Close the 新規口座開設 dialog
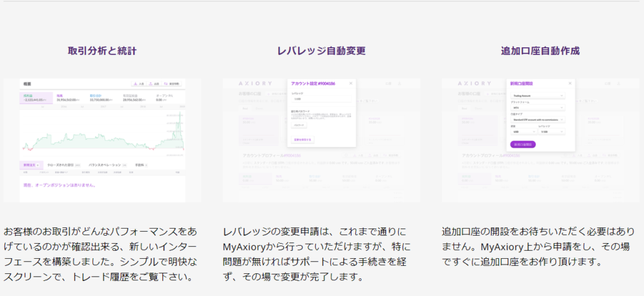The image size is (644, 296). pos(570,83)
